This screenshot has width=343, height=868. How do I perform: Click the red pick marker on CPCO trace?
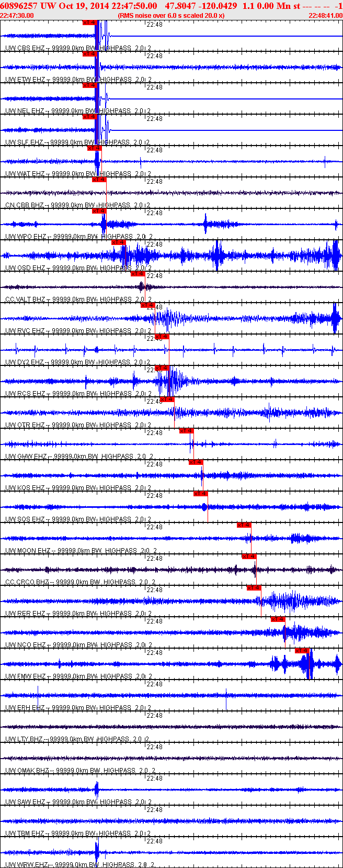tap(249, 557)
